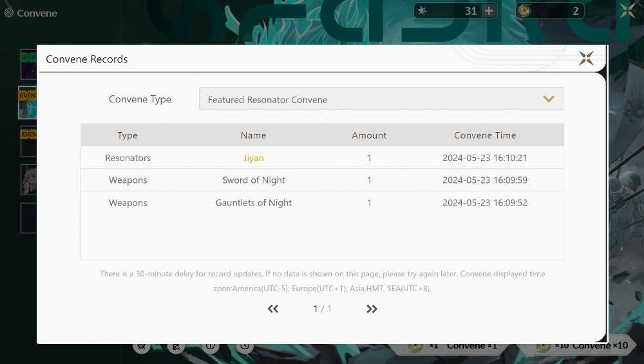The width and height of the screenshot is (644, 364).
Task: Select the Jiyan resonator name
Action: [253, 158]
